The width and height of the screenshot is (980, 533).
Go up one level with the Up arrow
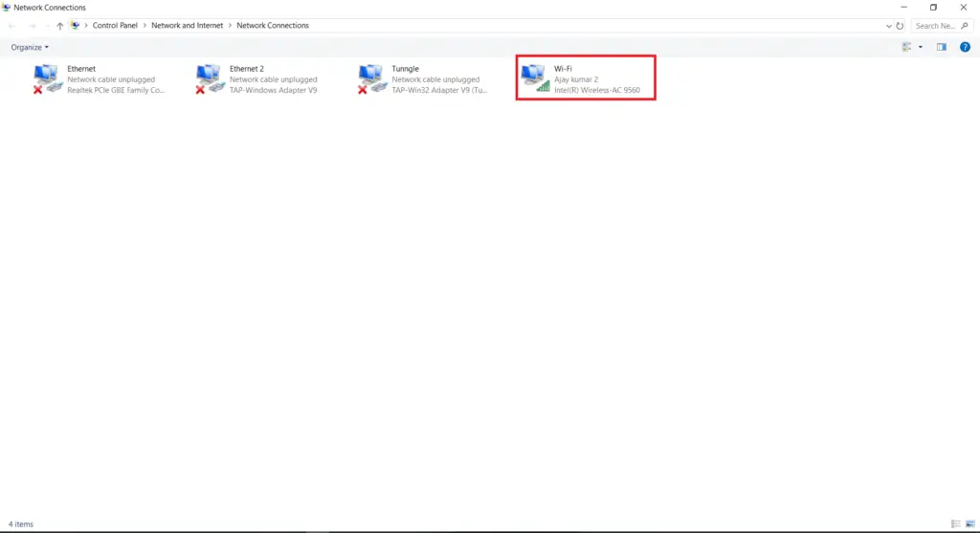[x=60, y=26]
